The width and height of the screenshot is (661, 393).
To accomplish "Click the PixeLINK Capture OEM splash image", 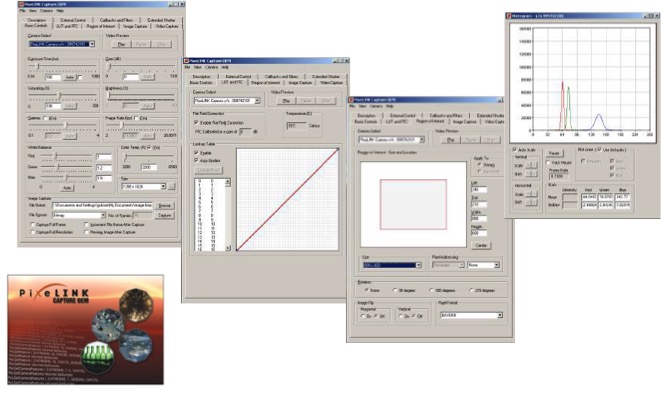I will click(86, 330).
